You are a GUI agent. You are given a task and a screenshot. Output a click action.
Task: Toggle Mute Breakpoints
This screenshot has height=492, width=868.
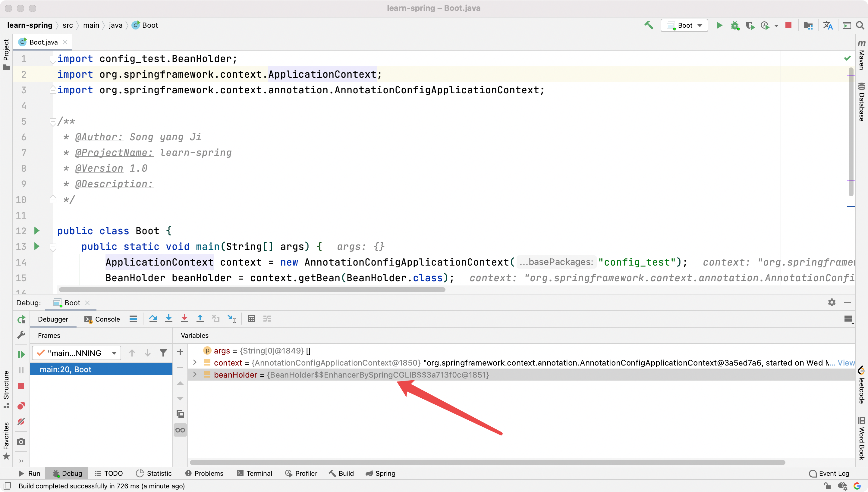point(21,421)
